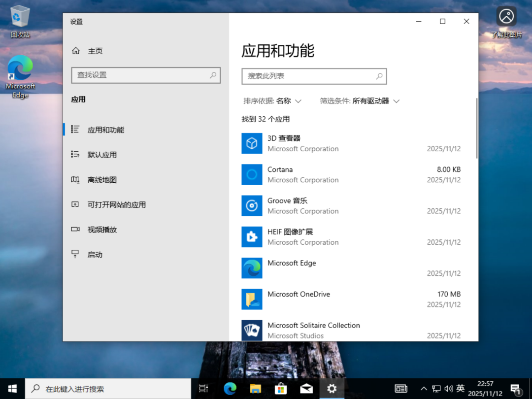Select the 3D 查看器 app name
The width and height of the screenshot is (532, 399).
pos(284,138)
